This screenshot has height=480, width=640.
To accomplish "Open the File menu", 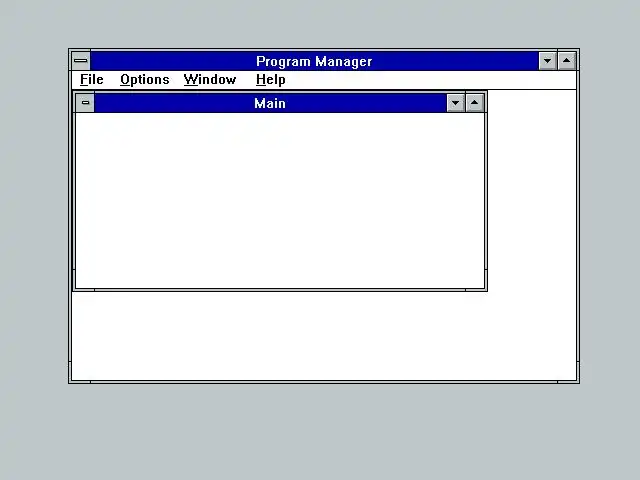I will 91,80.
